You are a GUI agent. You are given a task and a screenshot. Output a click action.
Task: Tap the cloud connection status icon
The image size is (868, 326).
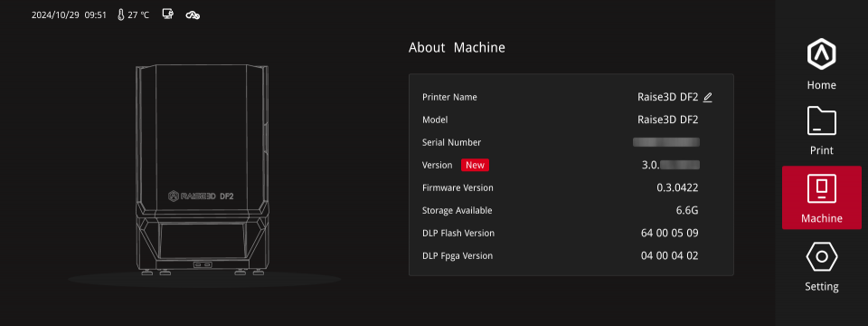pos(193,15)
